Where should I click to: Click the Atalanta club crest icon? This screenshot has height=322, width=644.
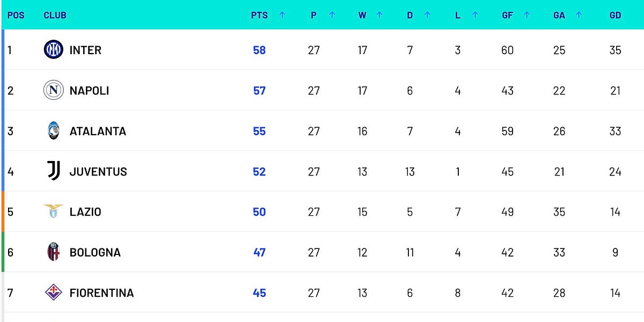pyautogui.click(x=54, y=131)
